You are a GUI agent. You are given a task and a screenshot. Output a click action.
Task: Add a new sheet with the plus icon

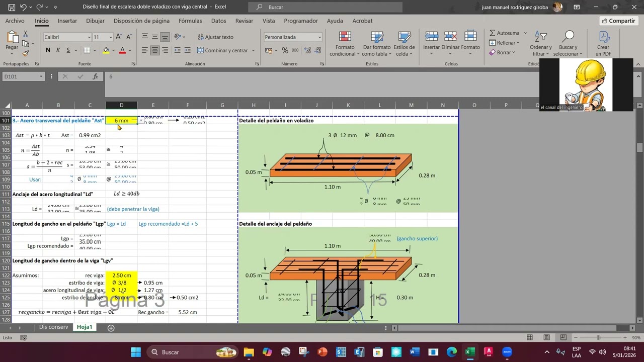coord(111,328)
